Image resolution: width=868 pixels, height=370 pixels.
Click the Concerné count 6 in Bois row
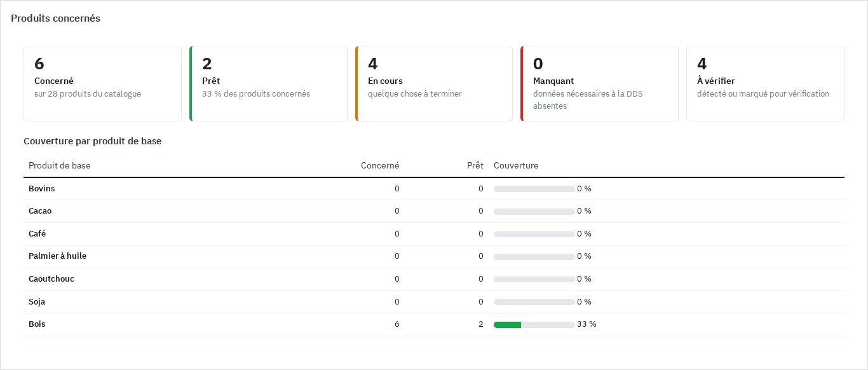coord(397,324)
